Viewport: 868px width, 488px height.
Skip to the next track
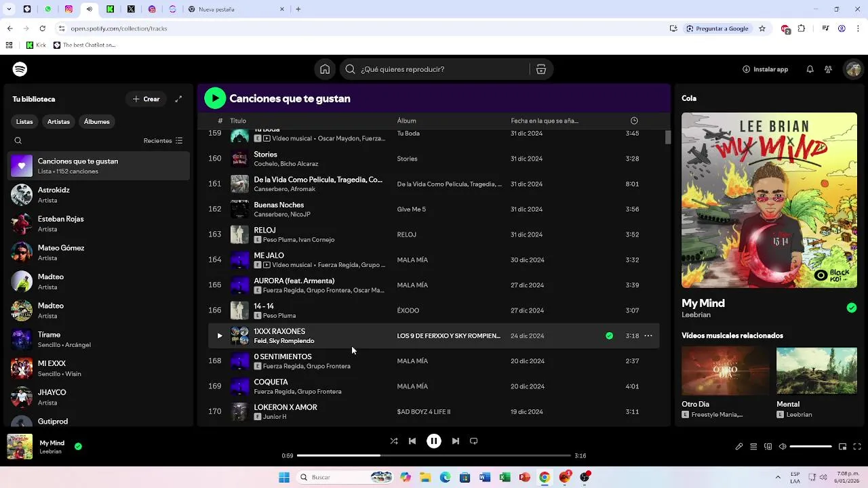456,441
